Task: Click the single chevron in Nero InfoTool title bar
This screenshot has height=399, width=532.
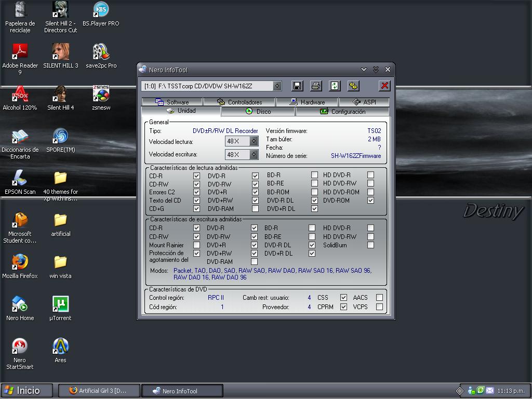Action: [x=364, y=70]
